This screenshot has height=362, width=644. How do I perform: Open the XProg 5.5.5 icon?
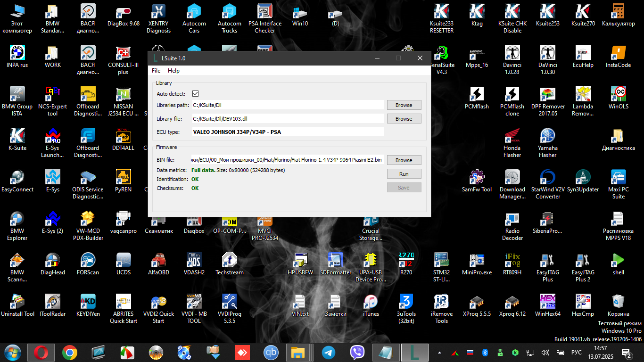(x=477, y=306)
